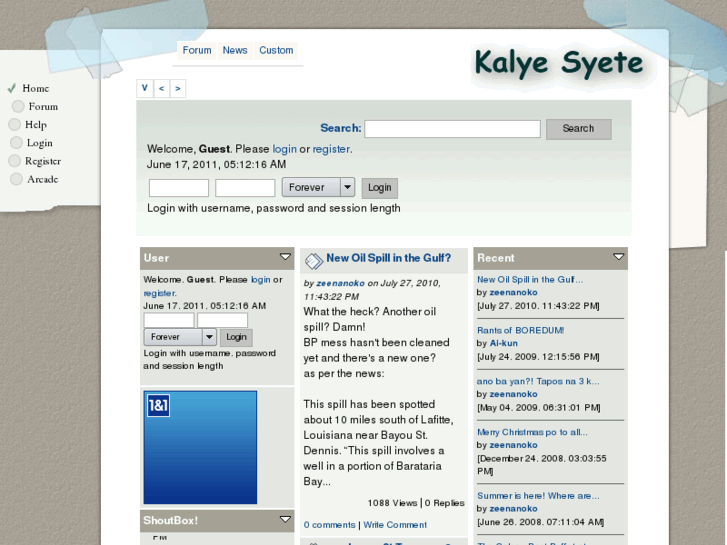Open the 1&1 advertisement banner
Viewport: 727px width, 545px height.
(200, 447)
